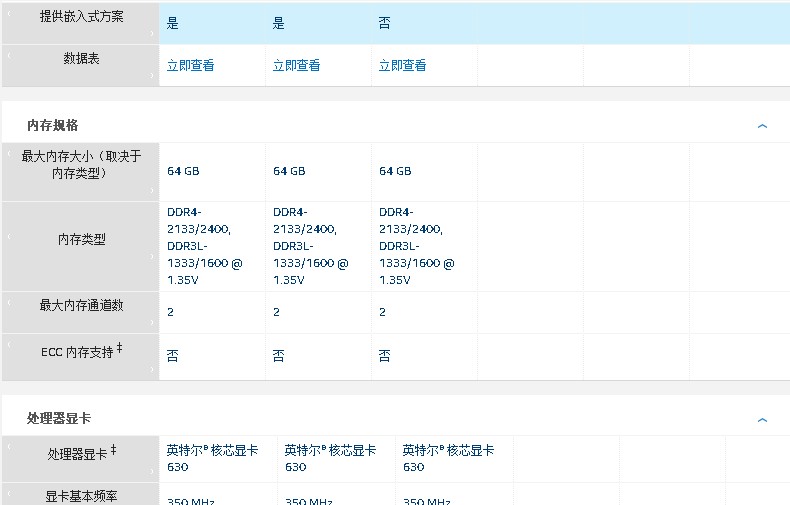Collapse the 处理器显卡 section chevron
790x505 pixels.
[x=762, y=420]
